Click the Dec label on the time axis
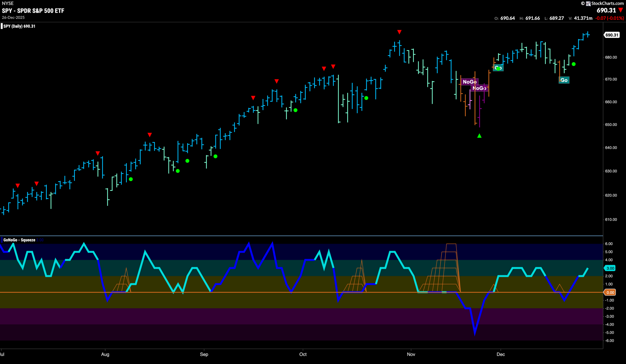 (501, 354)
